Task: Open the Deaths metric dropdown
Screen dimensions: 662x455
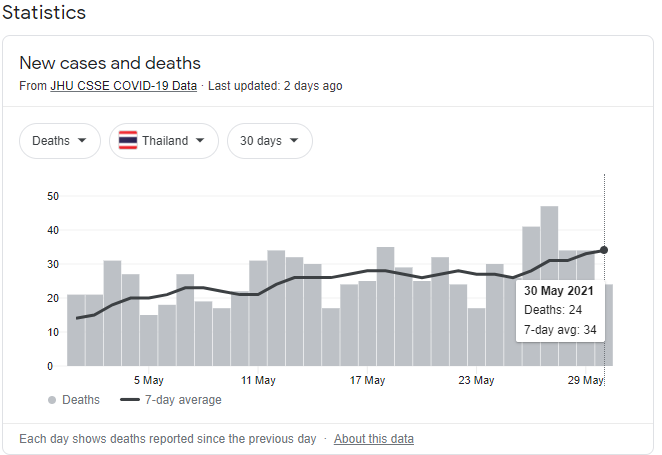Action: (x=60, y=141)
